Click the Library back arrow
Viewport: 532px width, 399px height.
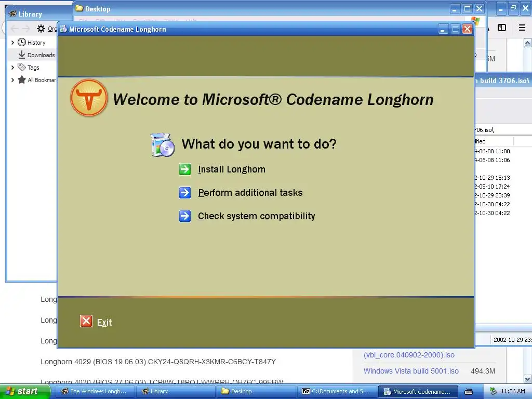click(x=15, y=29)
